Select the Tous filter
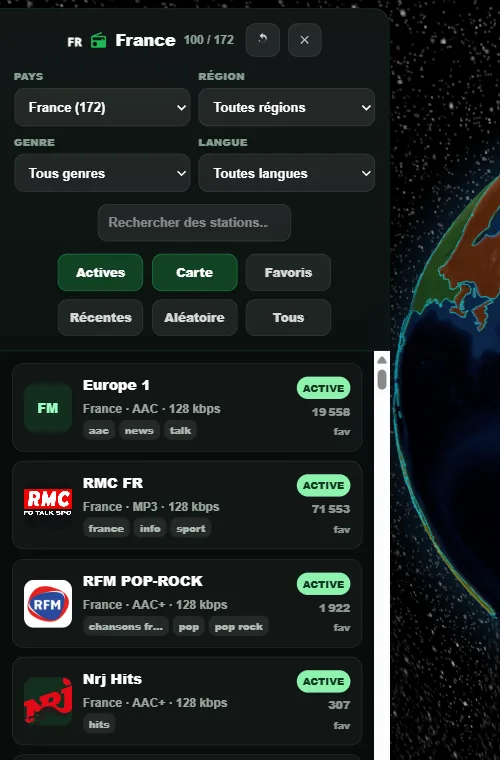Screen dimensions: 500x760 pyautogui.click(x=288, y=317)
